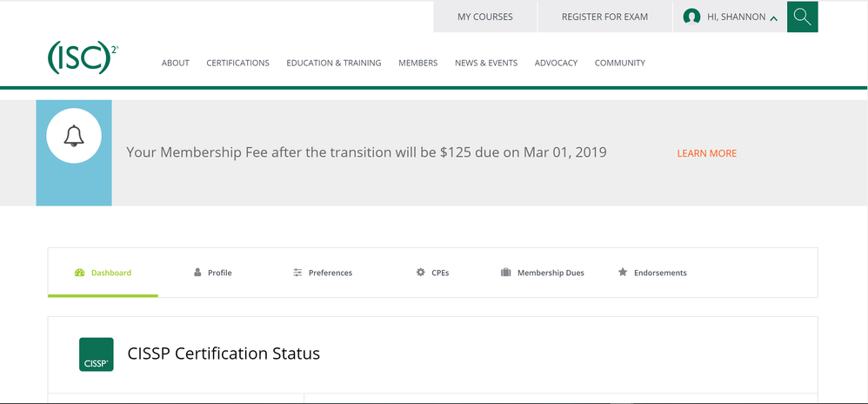Open the Certifications menu
868x404 pixels.
(x=237, y=63)
